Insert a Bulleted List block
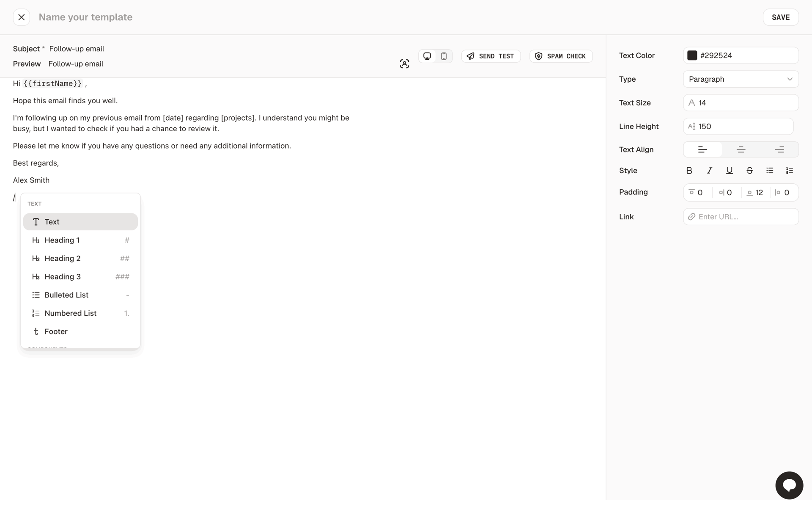The width and height of the screenshot is (812, 508). tap(80, 295)
